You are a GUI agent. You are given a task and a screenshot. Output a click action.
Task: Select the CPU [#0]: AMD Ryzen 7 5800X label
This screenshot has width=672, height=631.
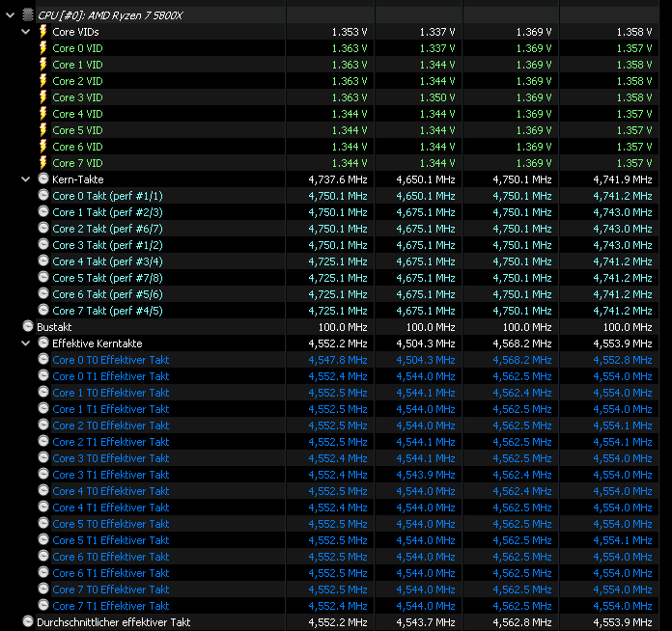tap(110, 15)
